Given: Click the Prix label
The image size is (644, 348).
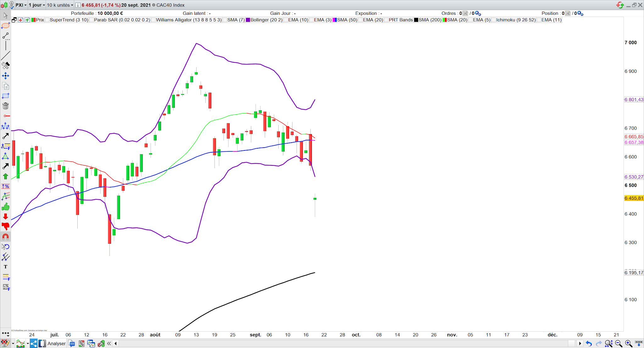Looking at the screenshot, I should coord(40,20).
